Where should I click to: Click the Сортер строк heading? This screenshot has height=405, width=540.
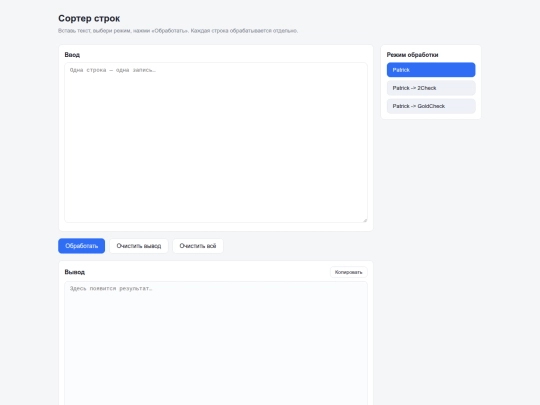[89, 18]
